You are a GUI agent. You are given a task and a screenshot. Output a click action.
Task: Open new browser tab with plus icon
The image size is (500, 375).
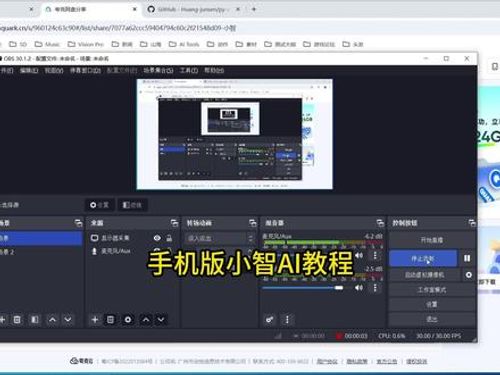pos(254,9)
